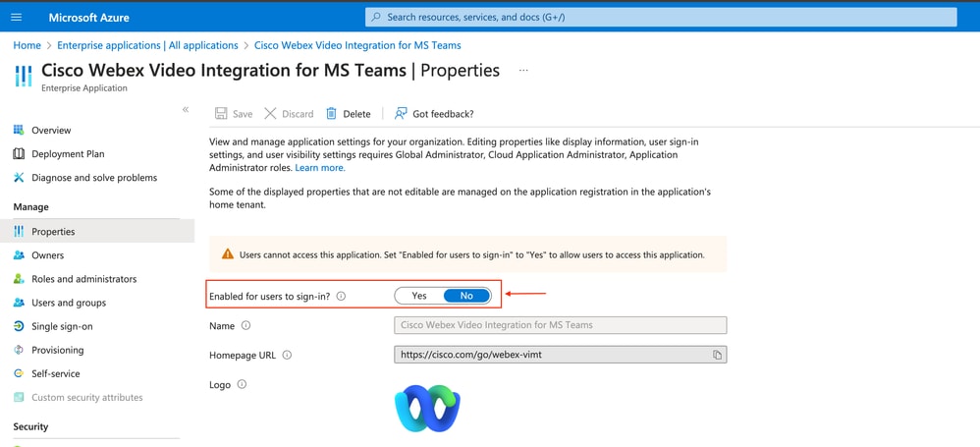This screenshot has height=447, width=980.
Task: Click the Name input field
Action: [561, 325]
